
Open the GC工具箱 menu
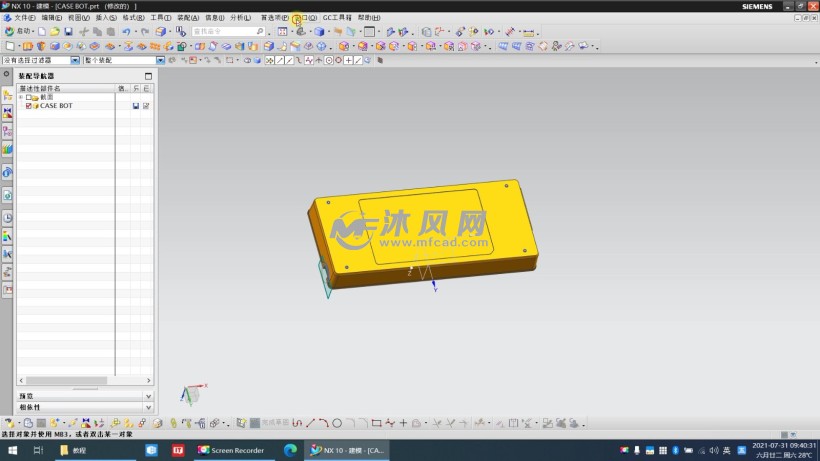click(337, 18)
